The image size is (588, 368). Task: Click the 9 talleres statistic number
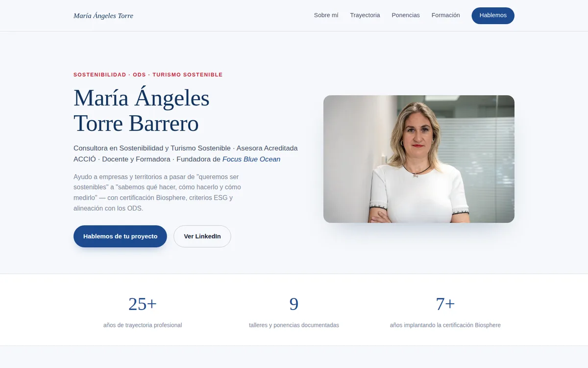(x=294, y=304)
